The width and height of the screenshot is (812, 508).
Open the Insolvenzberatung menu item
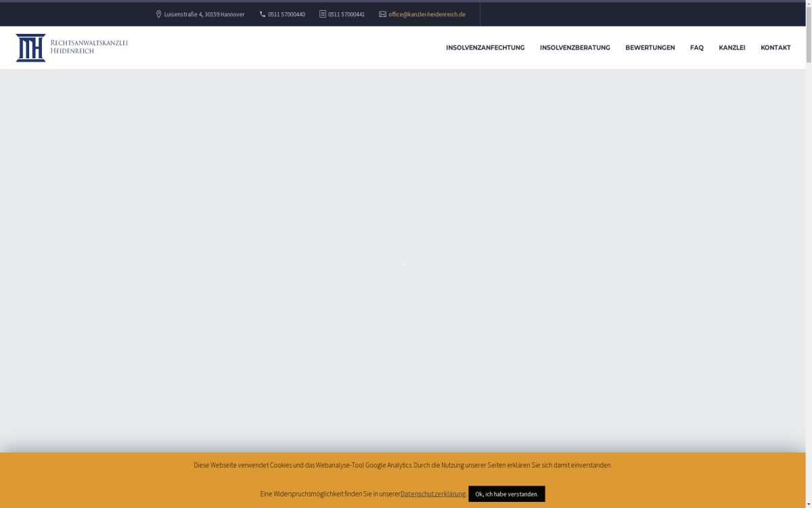tap(574, 47)
